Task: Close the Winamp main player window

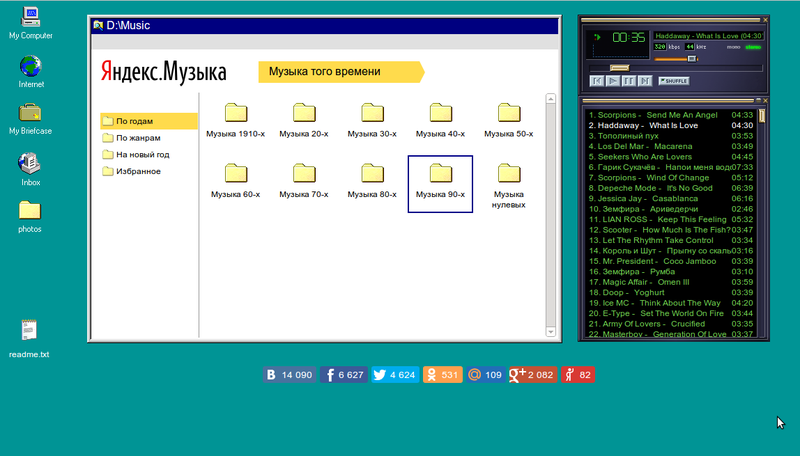Action: (x=765, y=20)
